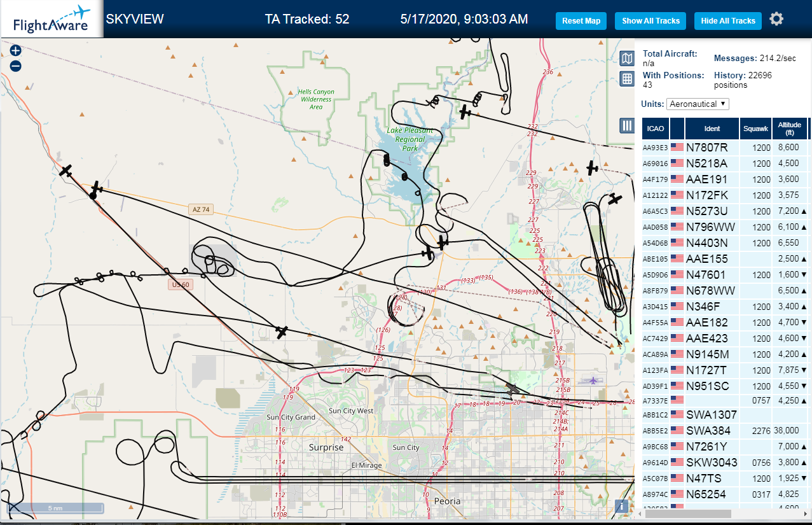This screenshot has width=812, height=525.
Task: Click the US flag in SWA384 row
Action: pyautogui.click(x=677, y=431)
